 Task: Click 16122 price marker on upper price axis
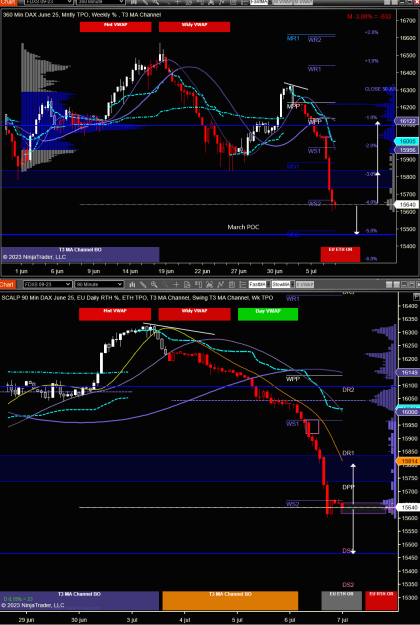(x=406, y=121)
